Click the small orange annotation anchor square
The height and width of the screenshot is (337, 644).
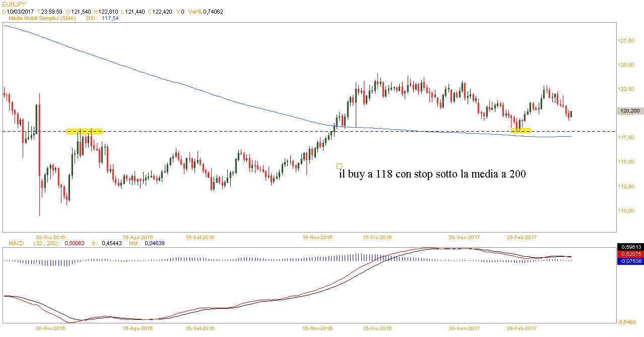pos(339,166)
